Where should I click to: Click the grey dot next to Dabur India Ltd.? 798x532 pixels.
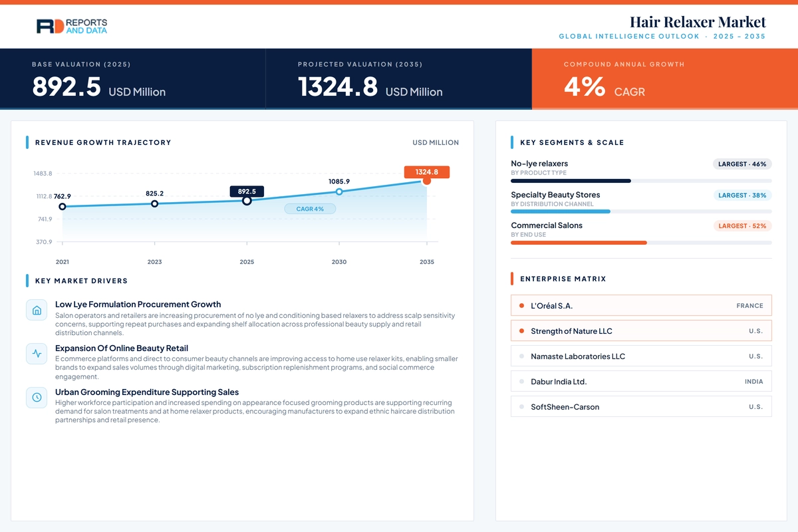[521, 382]
